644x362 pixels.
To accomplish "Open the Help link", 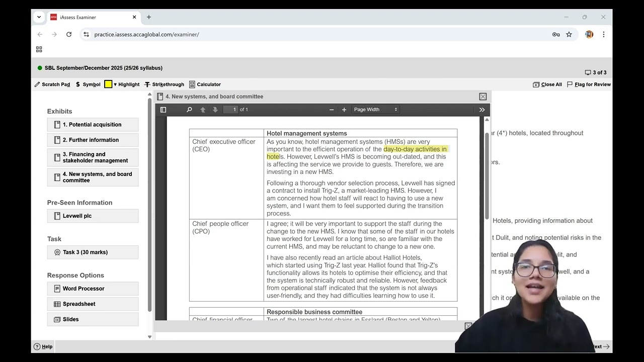I will point(43,346).
